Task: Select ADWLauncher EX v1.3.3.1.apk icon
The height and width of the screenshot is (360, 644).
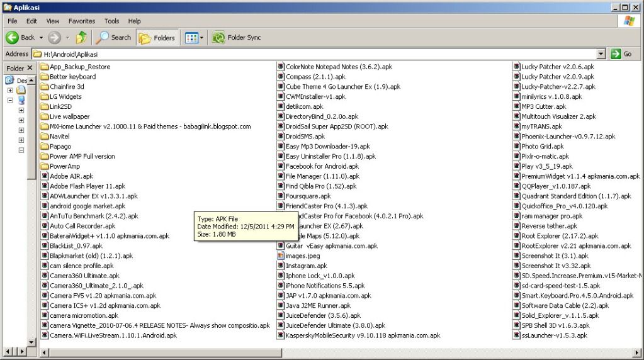Action: [x=45, y=196]
